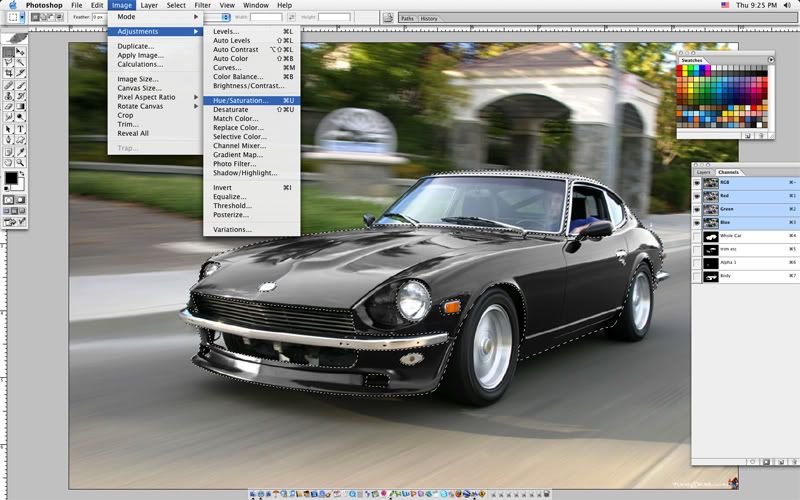Select the Move tool in toolbox
The height and width of the screenshot is (500, 800).
point(22,50)
